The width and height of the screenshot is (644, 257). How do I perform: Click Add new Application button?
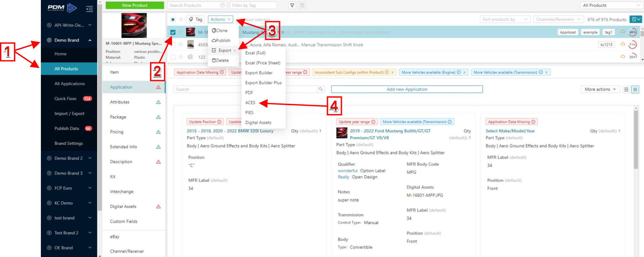coord(407,89)
